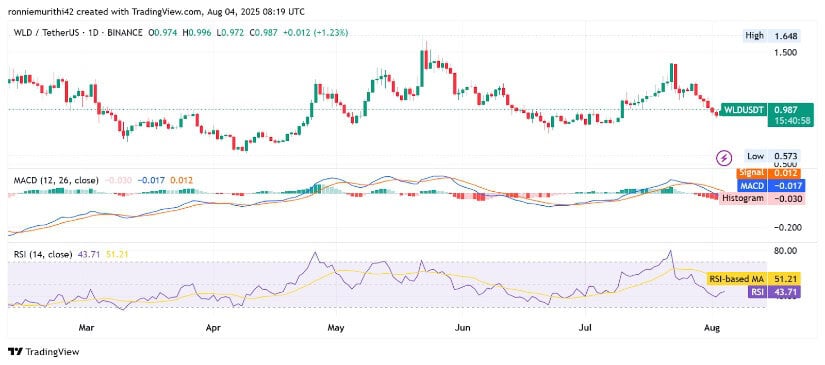Click the purple lightning bolt icon
The image size is (825, 365).
click(725, 157)
